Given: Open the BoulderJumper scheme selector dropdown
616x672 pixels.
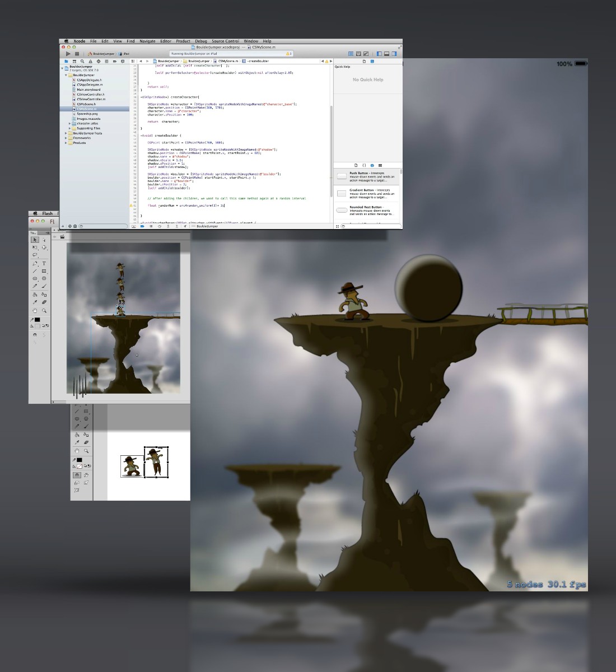Looking at the screenshot, I should click(x=101, y=54).
